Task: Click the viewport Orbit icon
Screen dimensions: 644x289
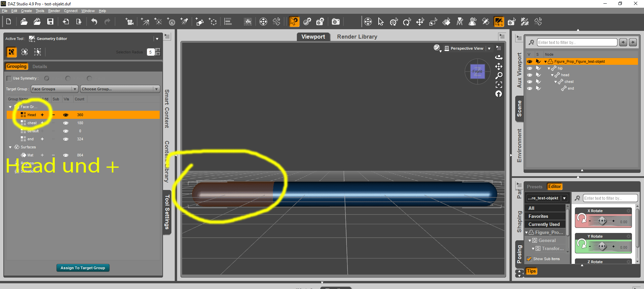Action: click(499, 57)
